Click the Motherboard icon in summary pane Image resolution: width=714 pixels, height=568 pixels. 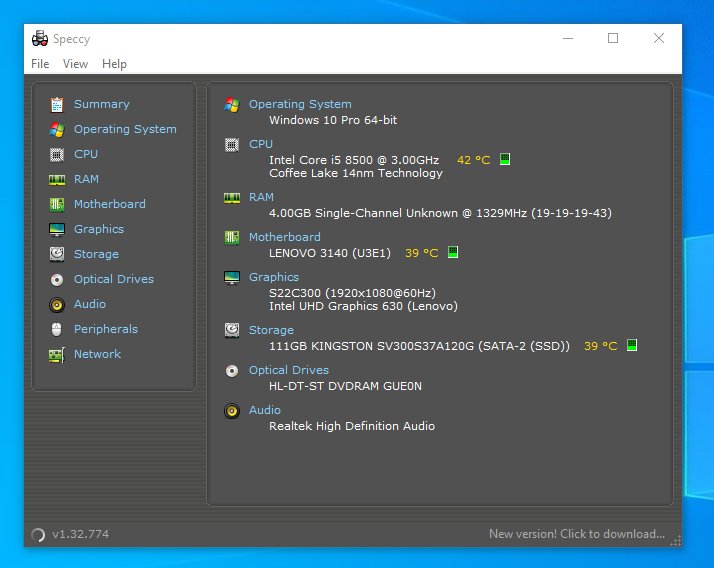[232, 237]
